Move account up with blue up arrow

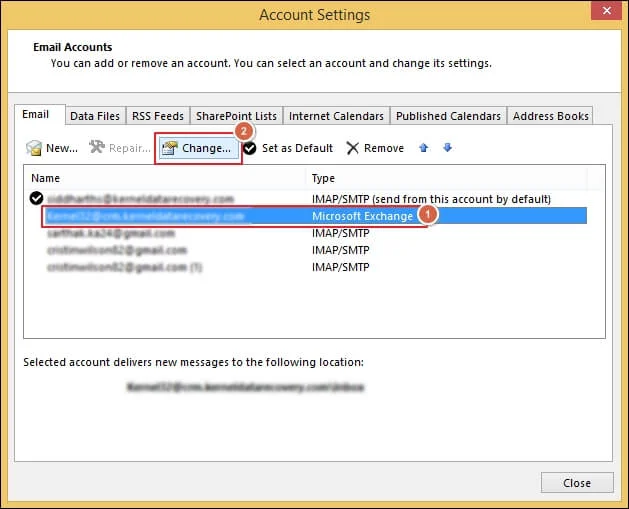click(424, 148)
